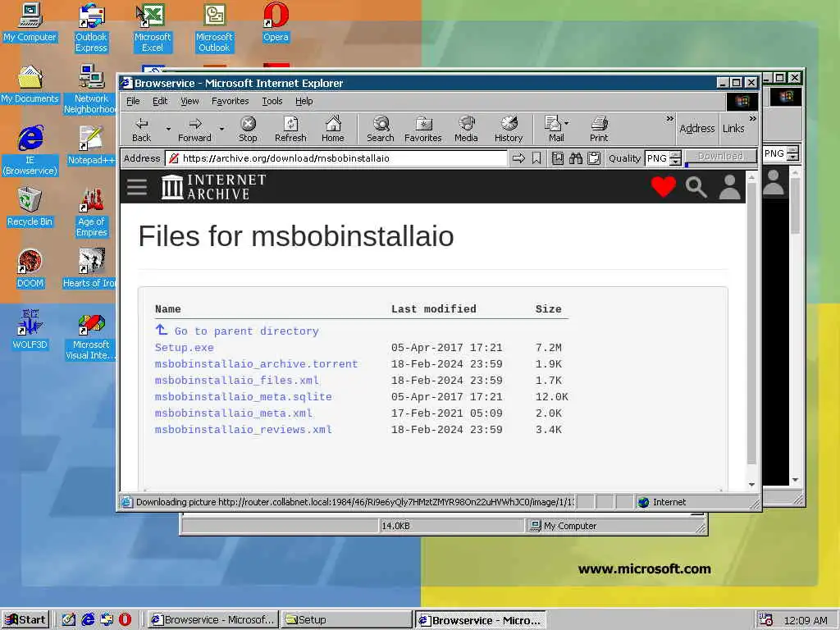This screenshot has width=840, height=630.
Task: Download the Setup.exe file link
Action: pos(185,348)
